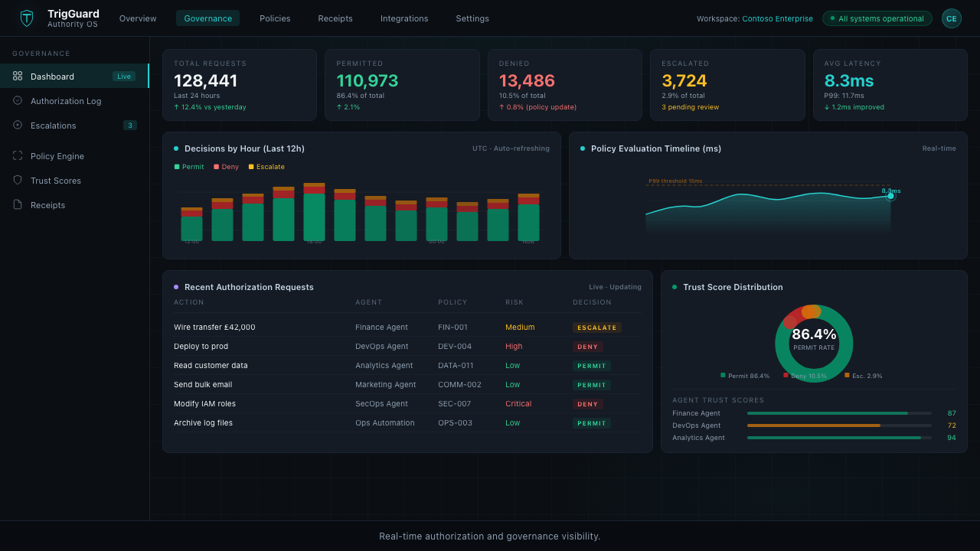Click the Trust Scores shield icon
Screen dimensions: 980x551
(18, 180)
